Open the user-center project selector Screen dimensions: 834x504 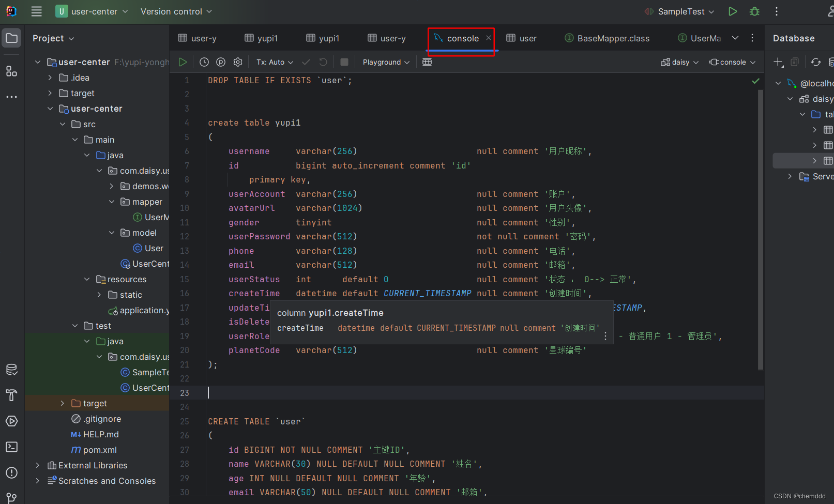[x=92, y=11]
